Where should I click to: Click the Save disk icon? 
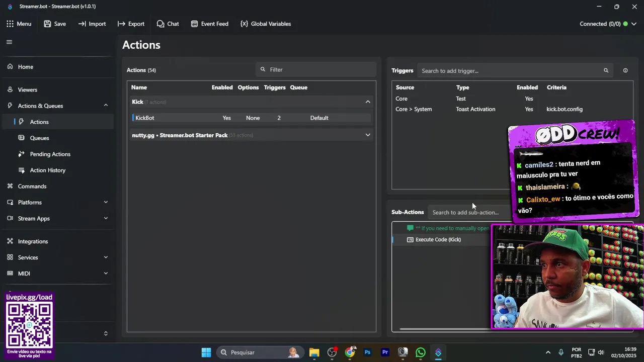click(x=47, y=24)
